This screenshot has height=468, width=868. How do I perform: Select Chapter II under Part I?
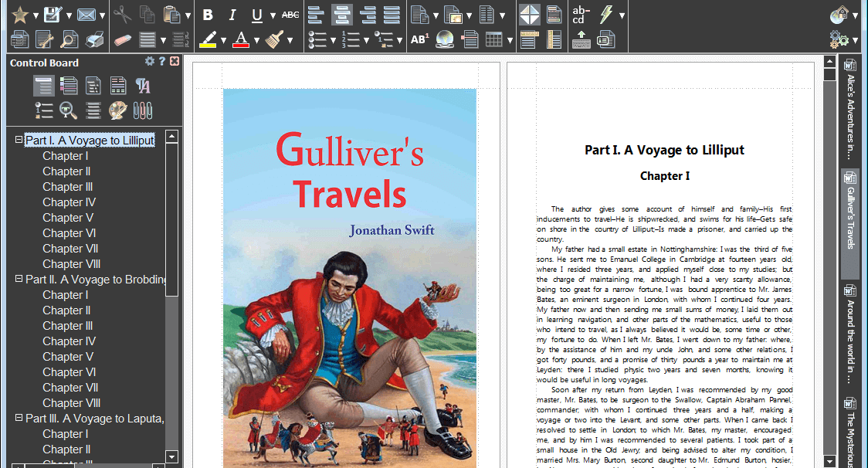(x=66, y=171)
